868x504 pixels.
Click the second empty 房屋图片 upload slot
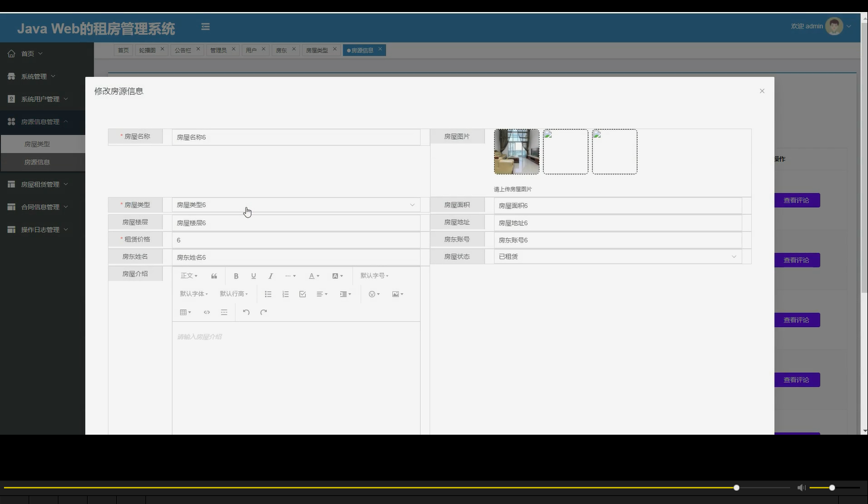coord(566,152)
